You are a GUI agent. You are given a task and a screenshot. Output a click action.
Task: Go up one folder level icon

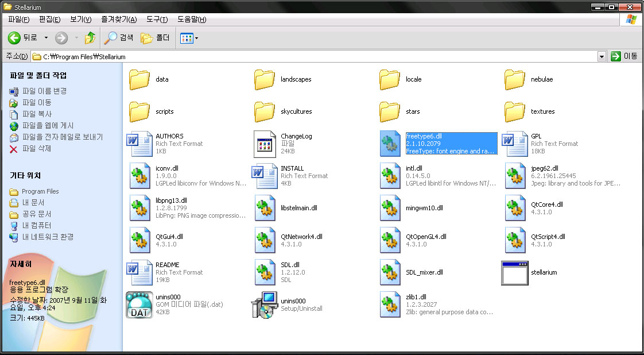point(90,38)
